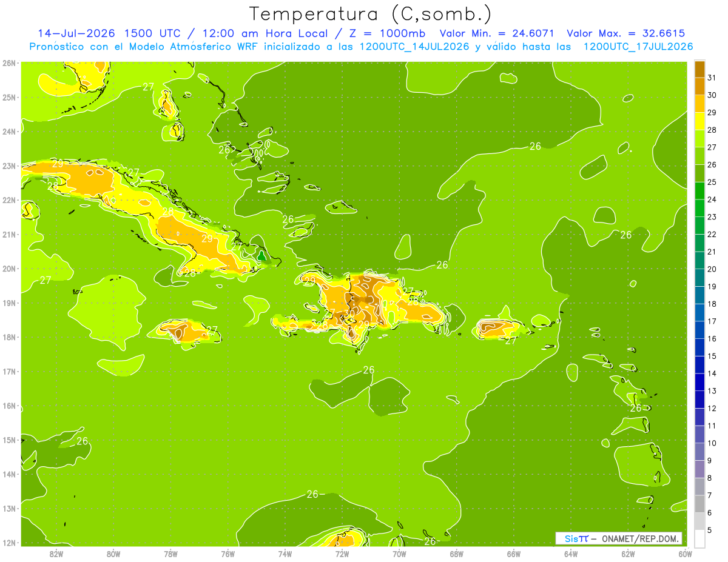Image resolution: width=728 pixels, height=562 pixels.
Task: Select the purple legend swatch between 8 and 9
Action: coord(699,469)
